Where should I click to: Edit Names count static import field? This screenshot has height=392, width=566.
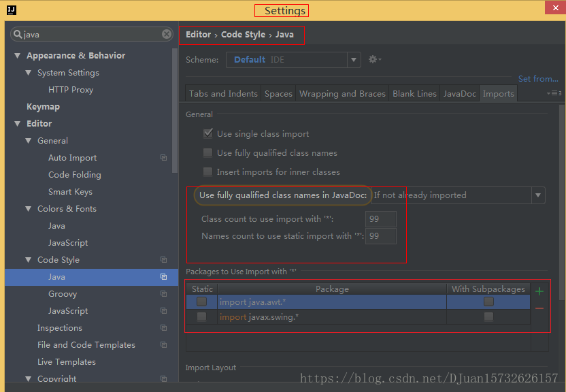tap(381, 236)
